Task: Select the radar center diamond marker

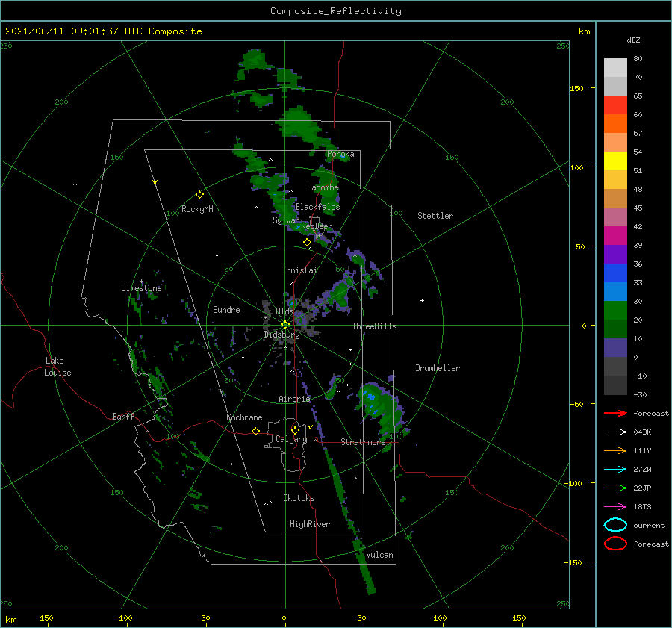Action: [285, 325]
